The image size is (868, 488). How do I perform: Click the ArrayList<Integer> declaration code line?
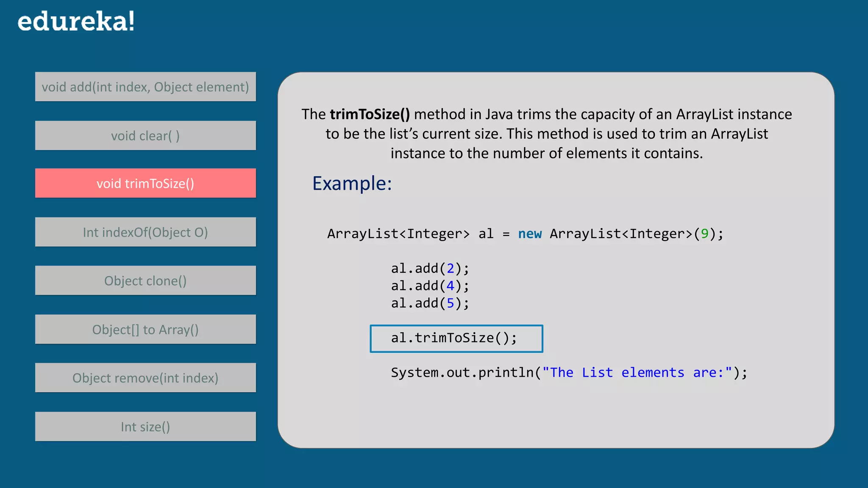point(525,234)
